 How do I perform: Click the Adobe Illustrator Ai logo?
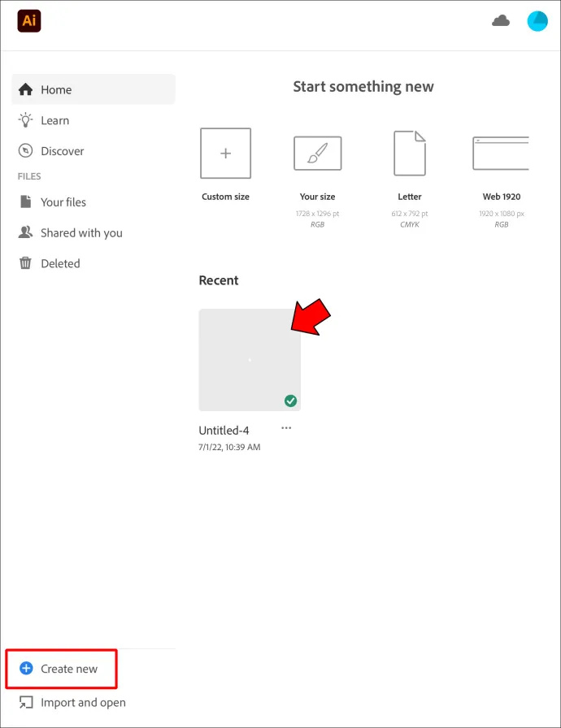pos(28,21)
